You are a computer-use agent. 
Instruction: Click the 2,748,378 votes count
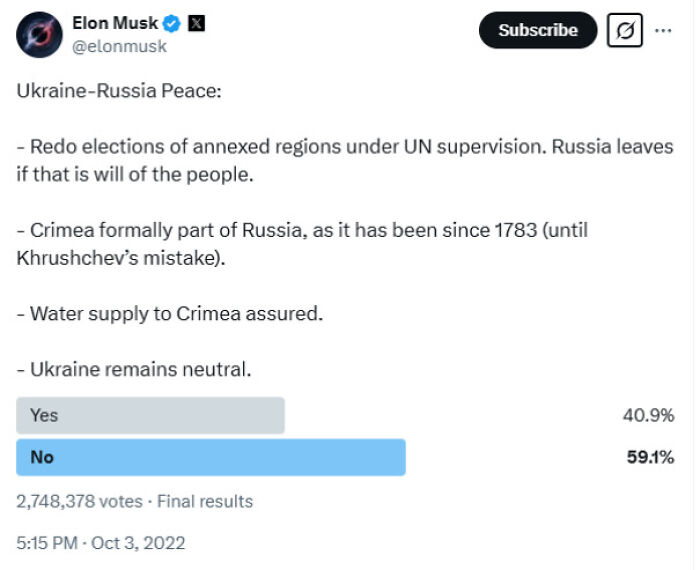click(x=80, y=501)
